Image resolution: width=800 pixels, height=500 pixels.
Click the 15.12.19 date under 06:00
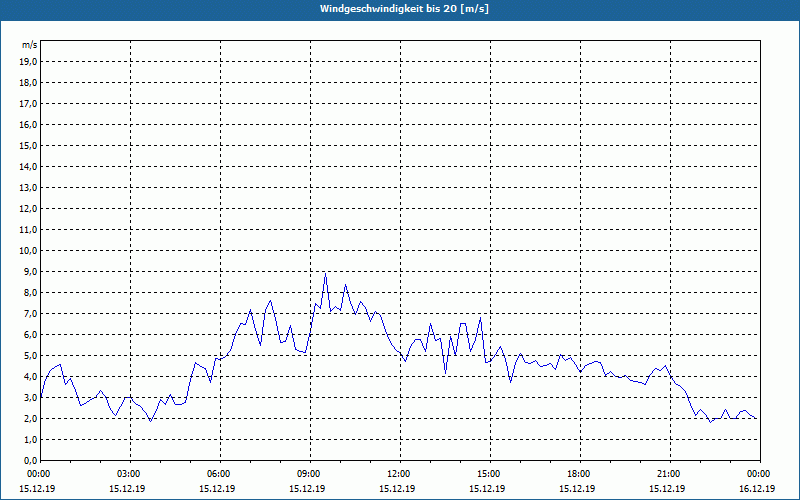[217, 488]
